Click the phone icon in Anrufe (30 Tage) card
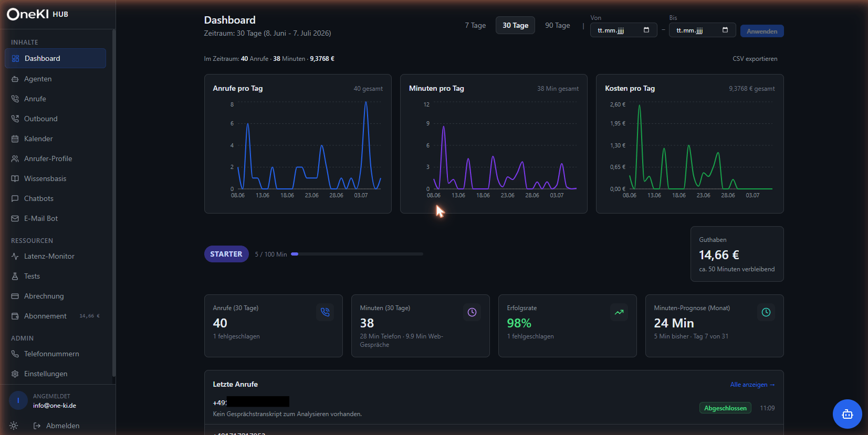The height and width of the screenshot is (435, 868). [325, 312]
